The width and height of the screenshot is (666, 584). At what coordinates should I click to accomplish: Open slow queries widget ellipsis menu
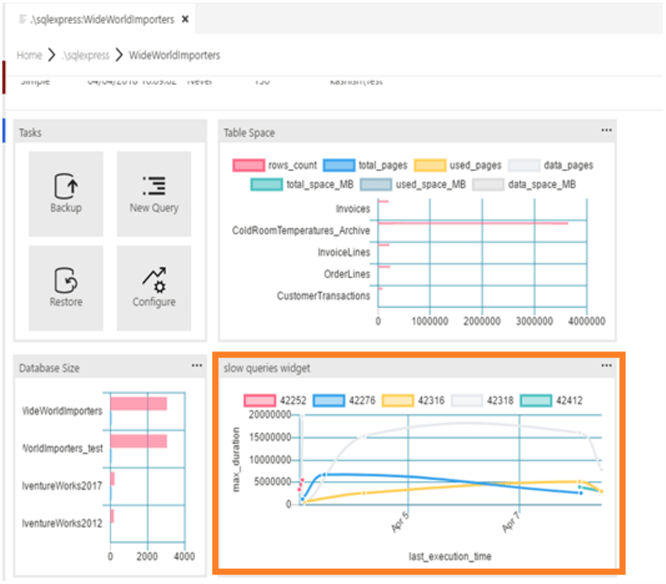tap(607, 366)
